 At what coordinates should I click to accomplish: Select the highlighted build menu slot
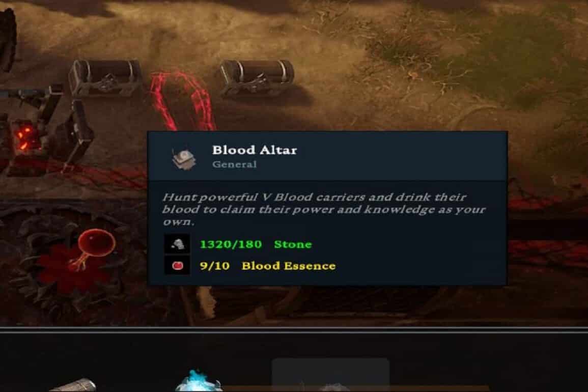(x=330, y=375)
